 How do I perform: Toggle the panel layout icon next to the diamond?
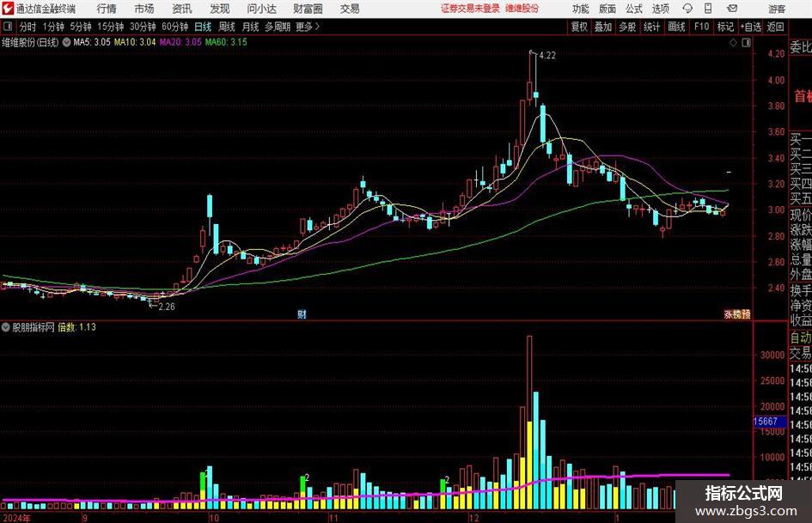point(746,43)
